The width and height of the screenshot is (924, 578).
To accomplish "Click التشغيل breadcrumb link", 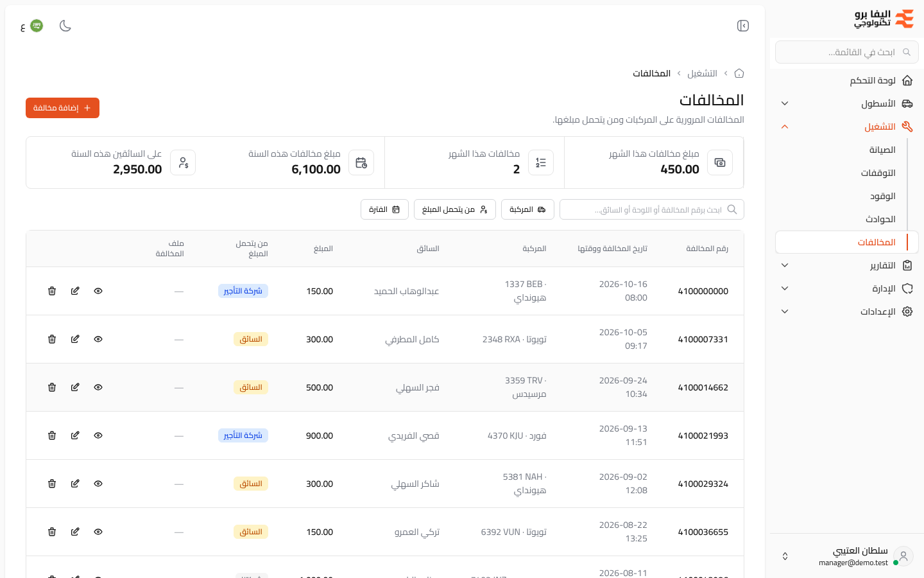I will click(702, 73).
